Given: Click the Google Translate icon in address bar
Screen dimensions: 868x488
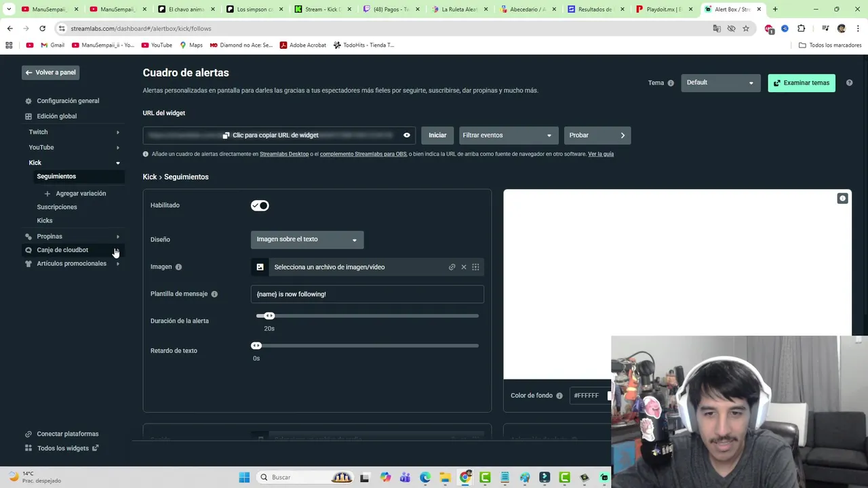Looking at the screenshot, I should 717,28.
